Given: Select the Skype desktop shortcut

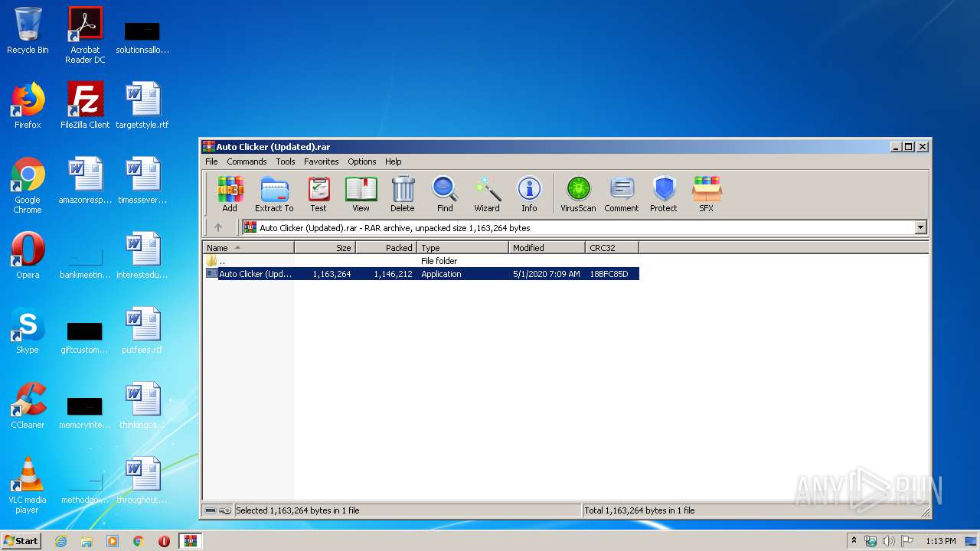Looking at the screenshot, I should coord(28,331).
